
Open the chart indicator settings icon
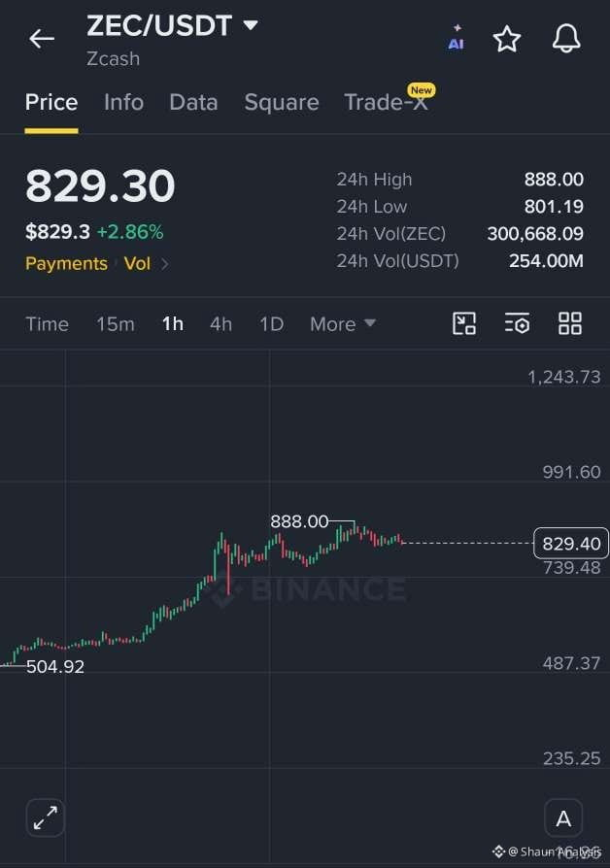tap(517, 323)
